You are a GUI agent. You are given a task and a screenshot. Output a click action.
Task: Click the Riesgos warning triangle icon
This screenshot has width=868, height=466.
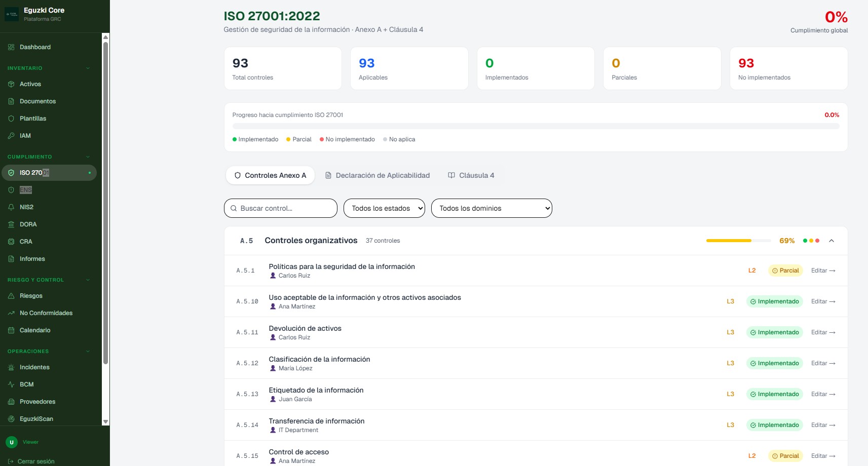(x=11, y=296)
